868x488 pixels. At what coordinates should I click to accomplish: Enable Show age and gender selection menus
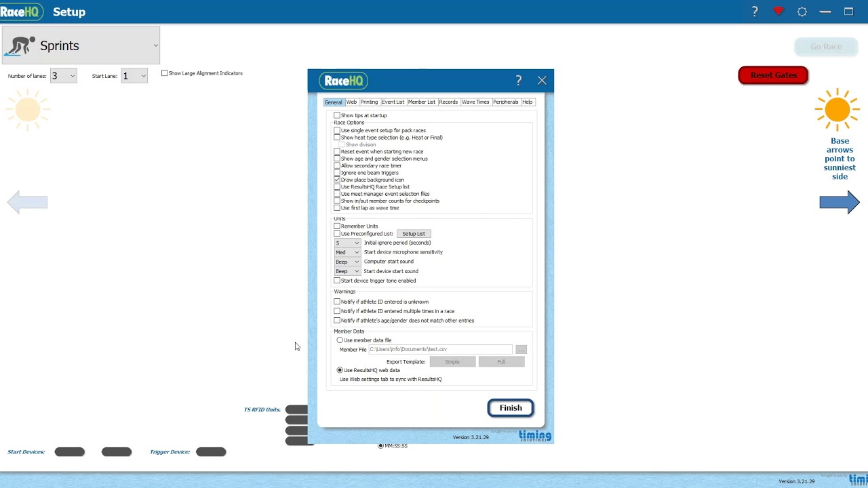tap(337, 159)
